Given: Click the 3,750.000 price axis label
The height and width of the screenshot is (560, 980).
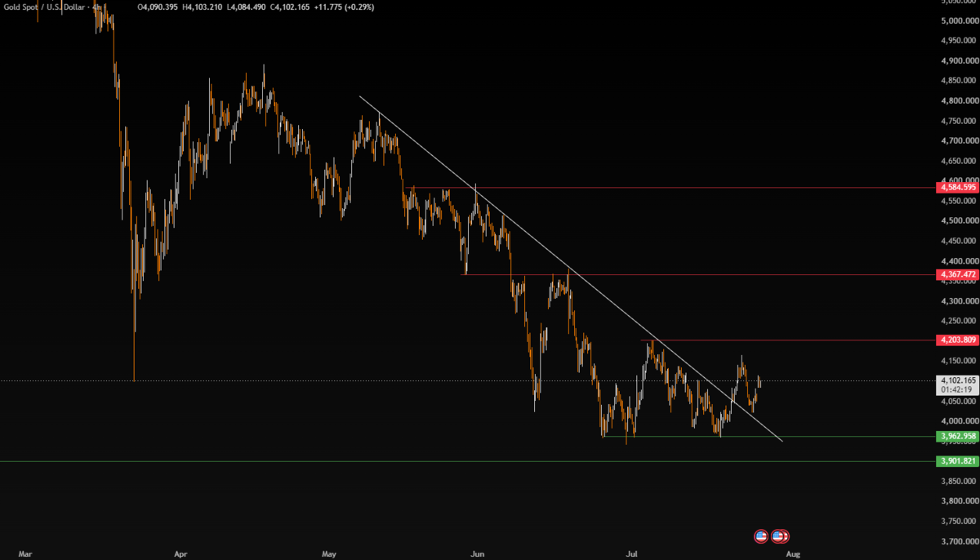Looking at the screenshot, I should pos(959,521).
